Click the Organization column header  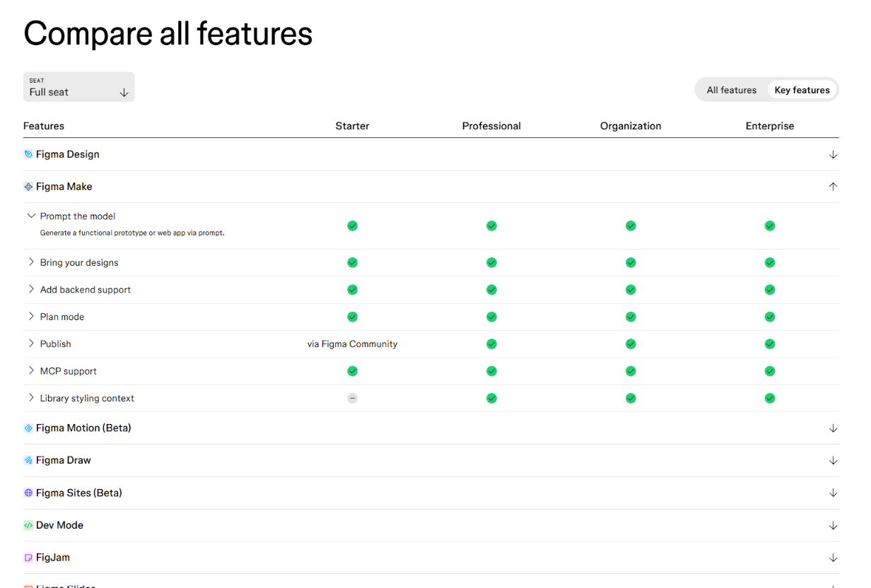(x=631, y=126)
